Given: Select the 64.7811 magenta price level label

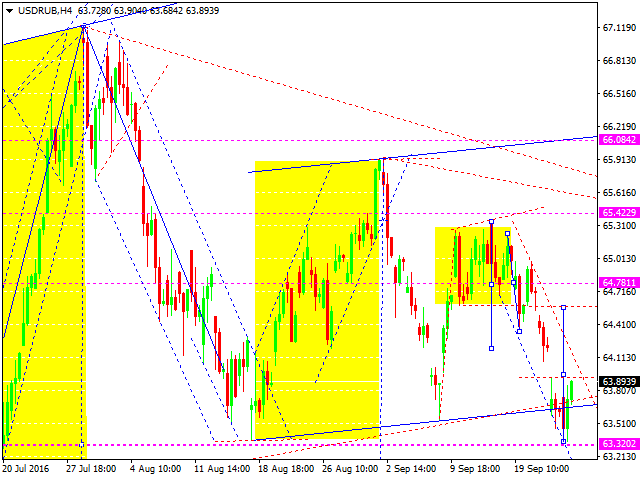Looking at the screenshot, I should [x=619, y=282].
